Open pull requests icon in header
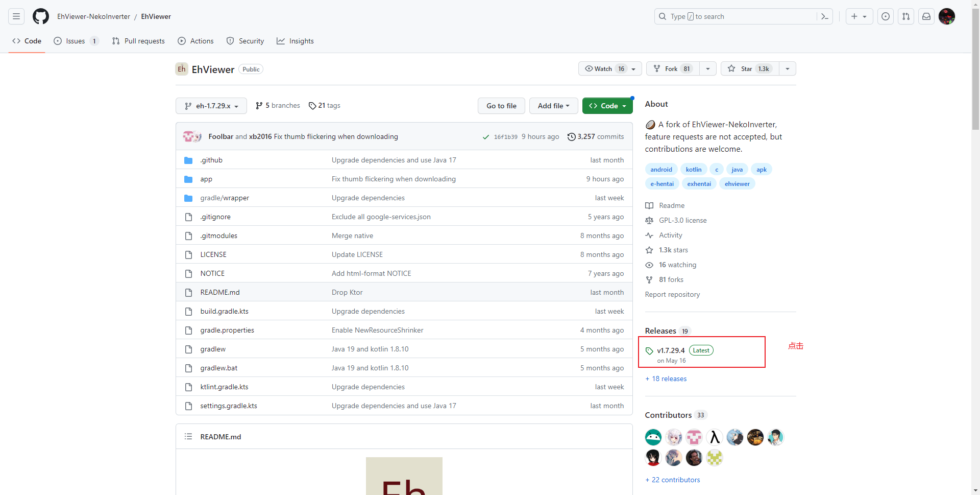 click(906, 16)
